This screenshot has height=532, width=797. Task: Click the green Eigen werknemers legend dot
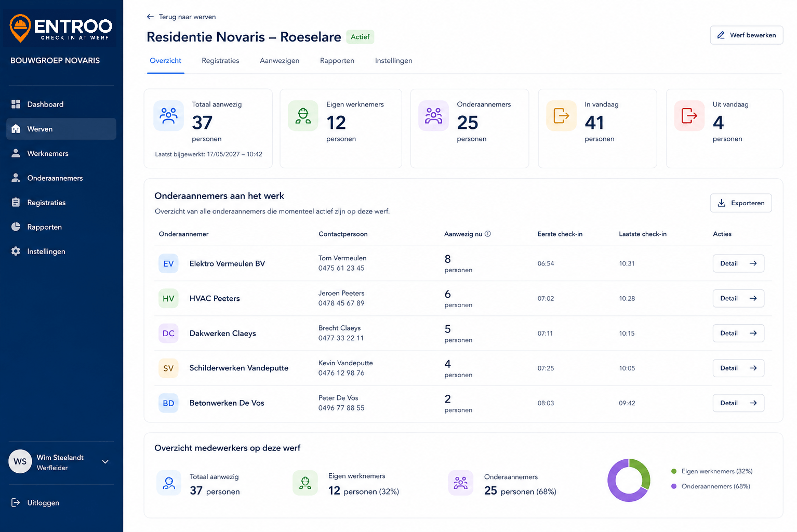674,471
